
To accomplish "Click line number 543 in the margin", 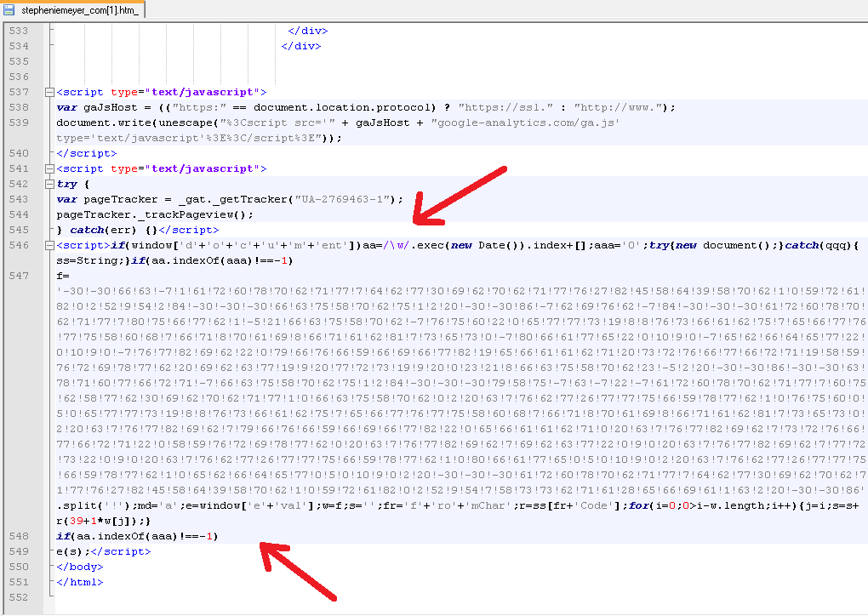I will coord(19,199).
